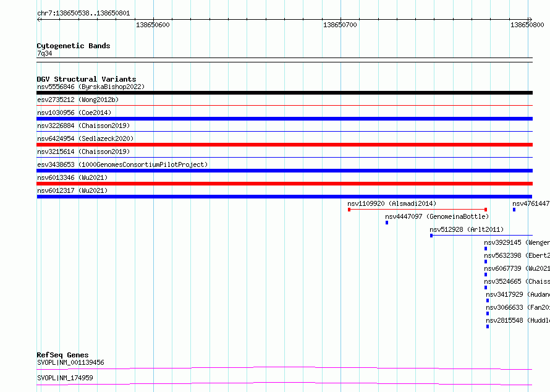
Task: Click the blue marker under nsv6067739
Action: pyautogui.click(x=486, y=275)
